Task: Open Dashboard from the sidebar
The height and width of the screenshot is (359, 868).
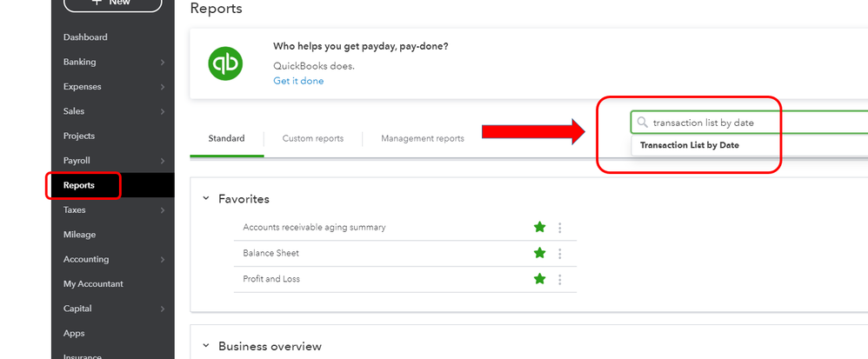Action: pos(85,37)
